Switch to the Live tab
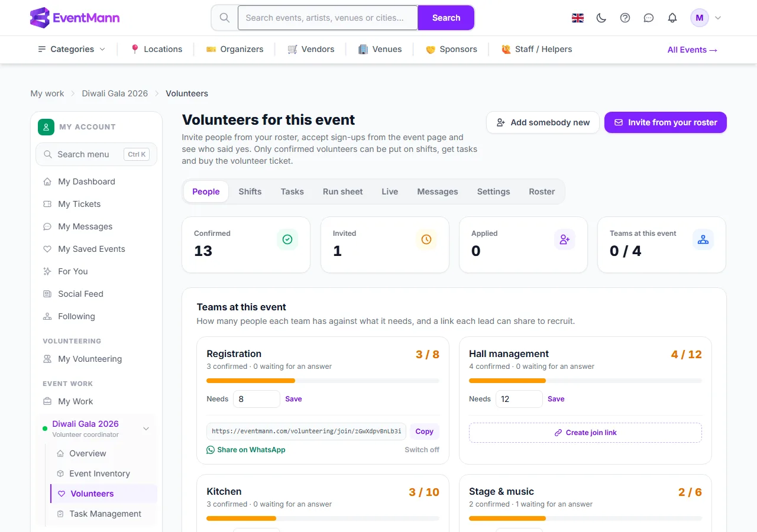757x532 pixels. click(x=390, y=192)
